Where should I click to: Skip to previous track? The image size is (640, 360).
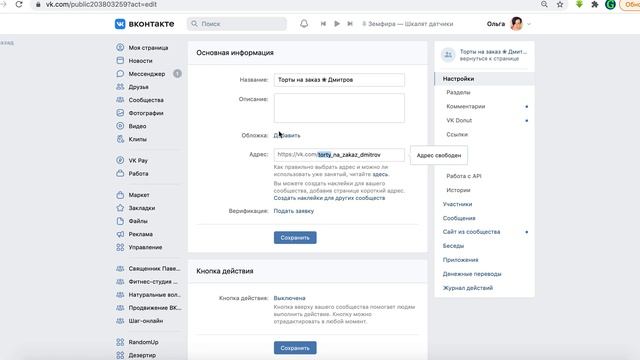coord(323,24)
